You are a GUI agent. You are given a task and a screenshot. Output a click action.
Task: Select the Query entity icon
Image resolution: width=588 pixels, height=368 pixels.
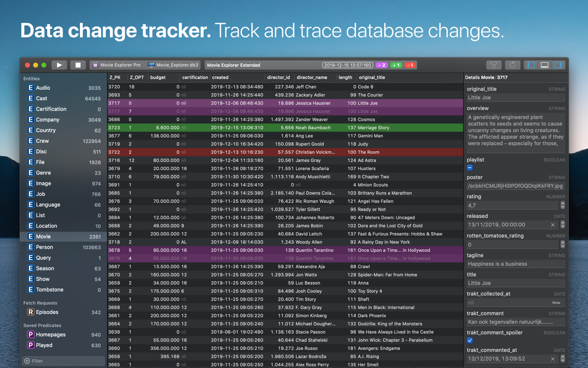click(31, 258)
